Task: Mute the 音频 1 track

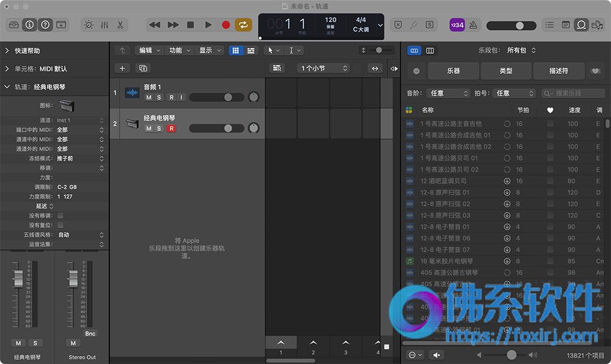Action: 149,97
